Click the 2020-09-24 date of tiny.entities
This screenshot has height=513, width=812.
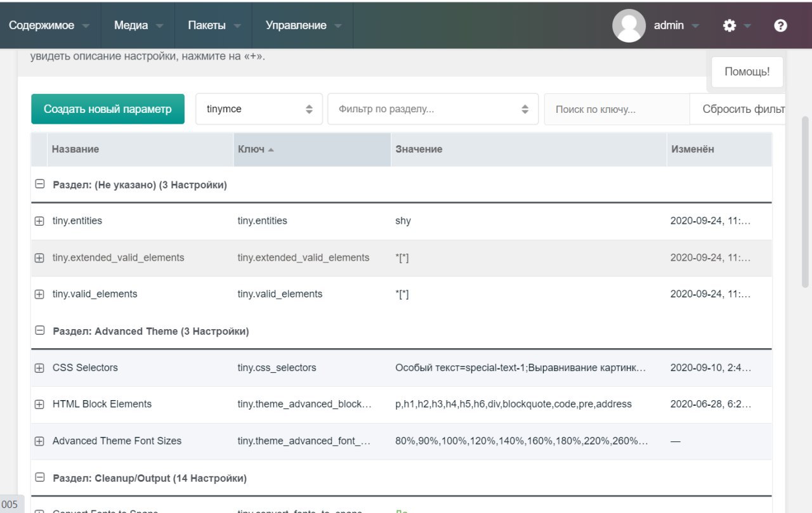(x=710, y=221)
